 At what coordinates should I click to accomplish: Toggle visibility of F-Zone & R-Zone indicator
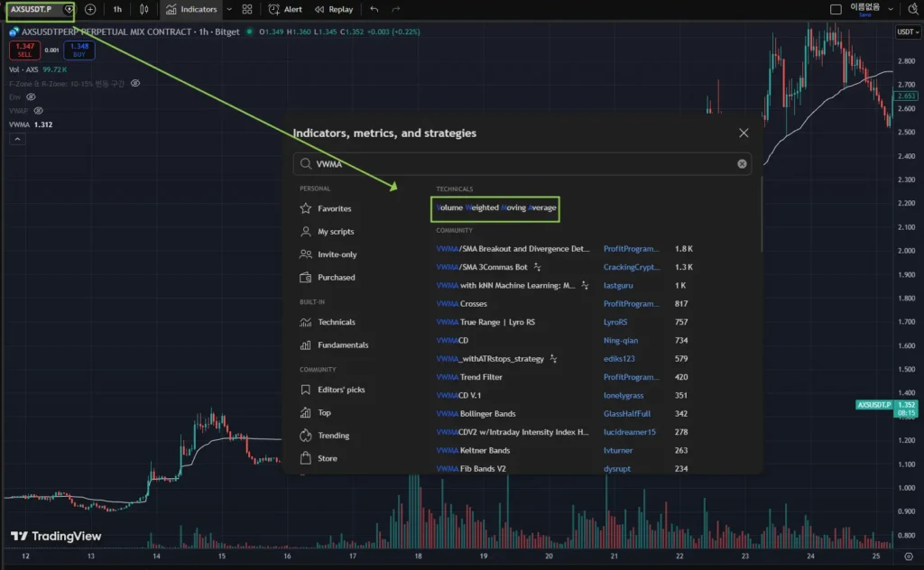pos(135,83)
